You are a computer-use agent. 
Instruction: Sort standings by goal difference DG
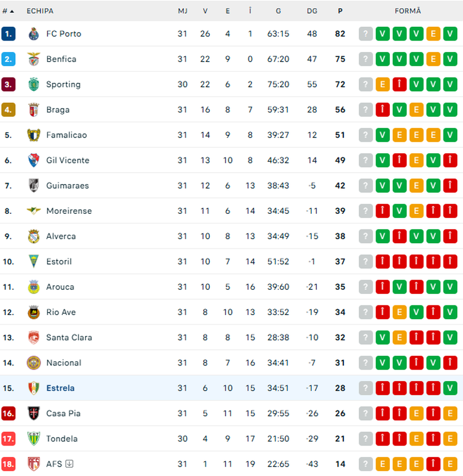pyautogui.click(x=312, y=11)
